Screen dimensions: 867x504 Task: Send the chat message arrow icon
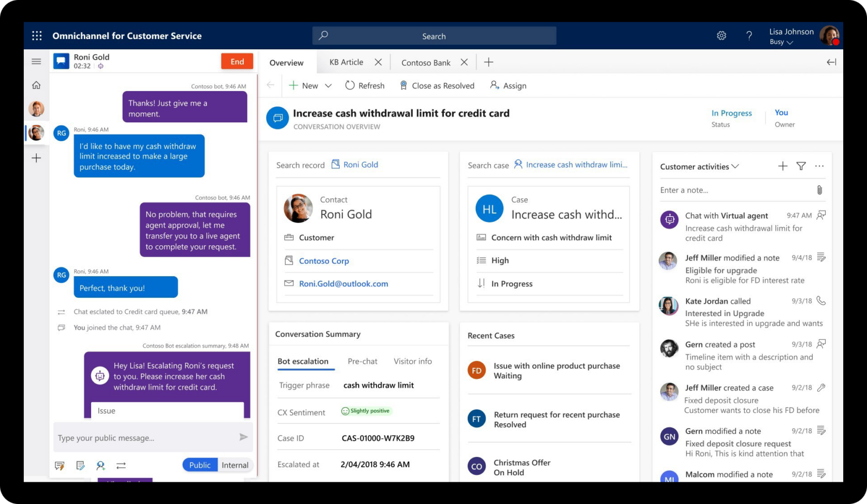click(x=243, y=437)
